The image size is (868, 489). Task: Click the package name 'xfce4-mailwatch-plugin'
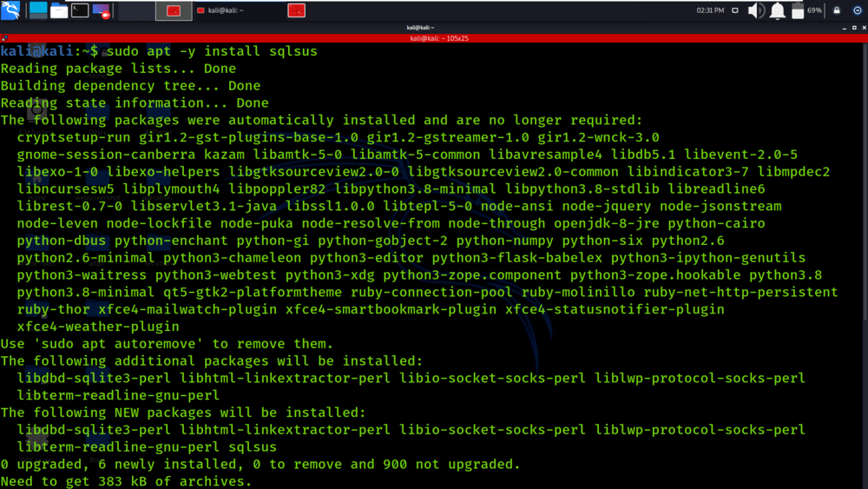coord(187,309)
